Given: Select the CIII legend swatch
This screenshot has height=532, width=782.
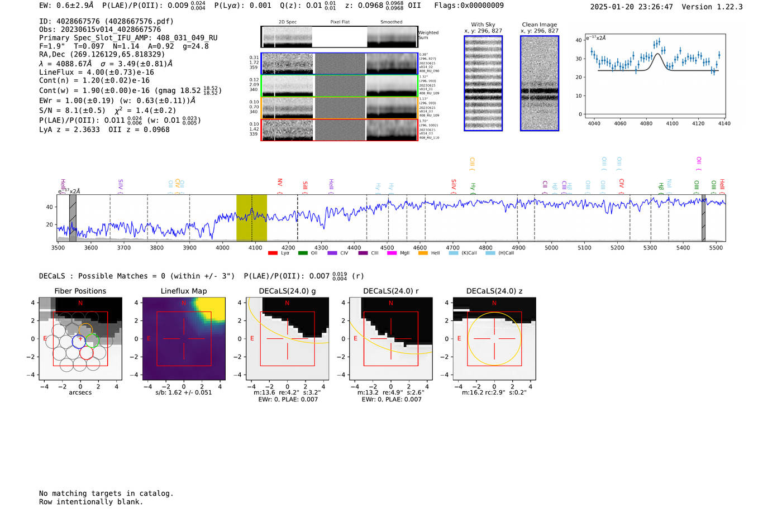Looking at the screenshot, I should [x=363, y=253].
